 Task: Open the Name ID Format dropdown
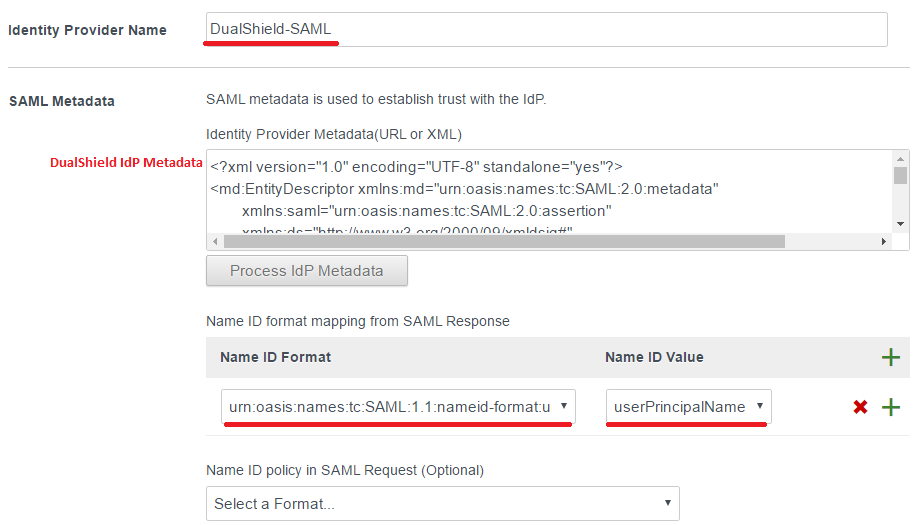(398, 407)
